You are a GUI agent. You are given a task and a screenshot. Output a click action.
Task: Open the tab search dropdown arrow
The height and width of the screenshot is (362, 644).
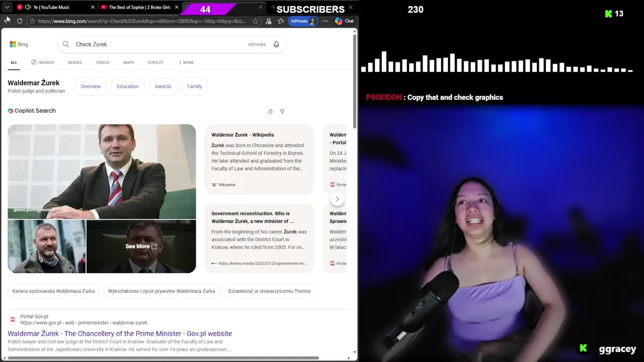pyautogui.click(x=7, y=7)
